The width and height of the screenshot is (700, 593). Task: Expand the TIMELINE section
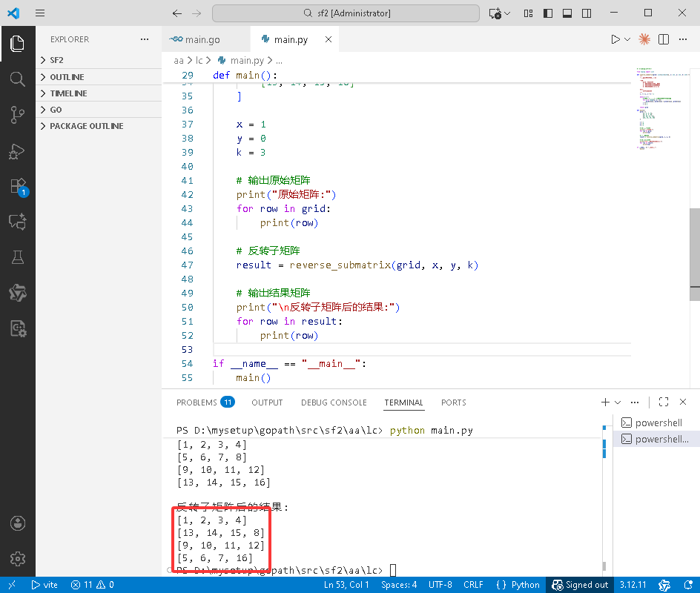coord(99,93)
